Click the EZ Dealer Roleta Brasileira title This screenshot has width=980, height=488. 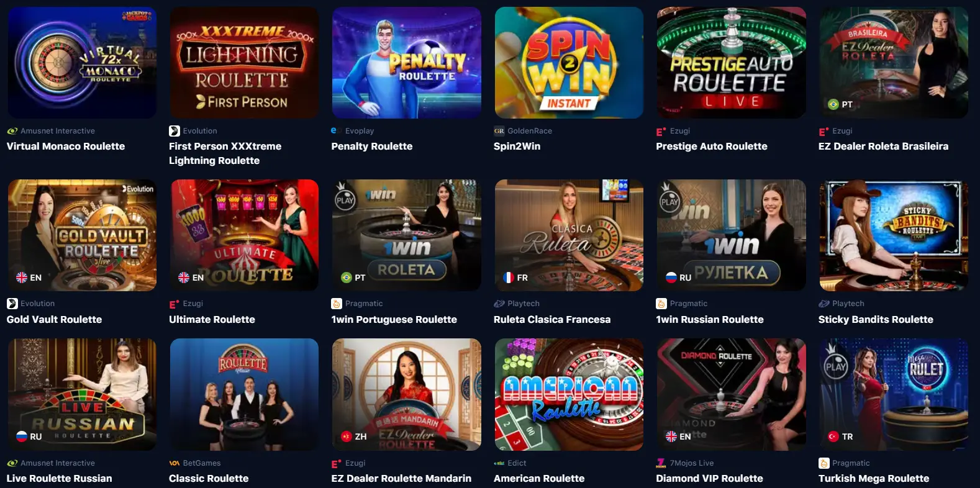coord(883,147)
